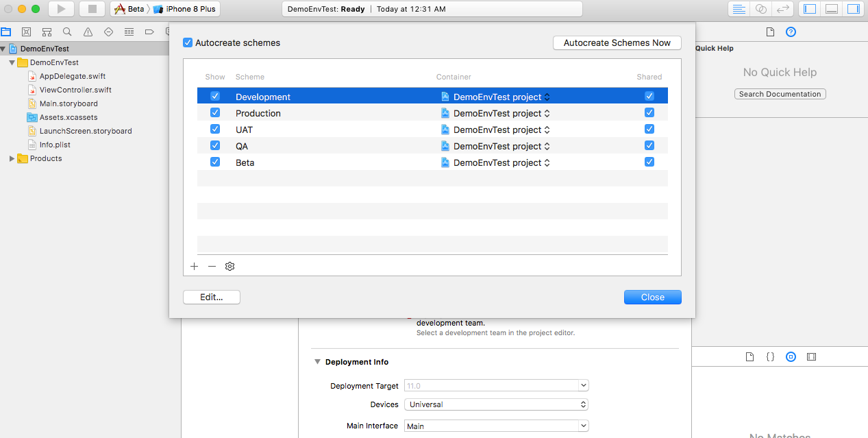Screen dimensions: 868x438
Task: Uncheck Show for the QA scheme
Action: (x=215, y=145)
